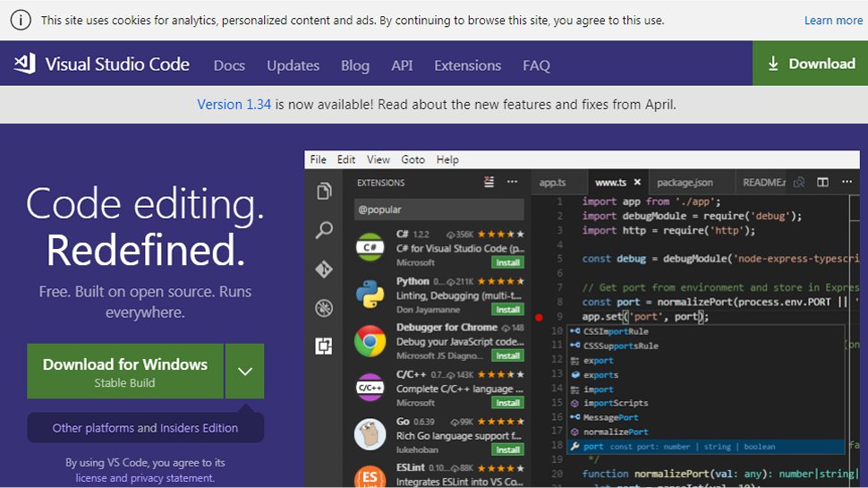
Task: Click the green Download button in header
Action: pos(810,64)
